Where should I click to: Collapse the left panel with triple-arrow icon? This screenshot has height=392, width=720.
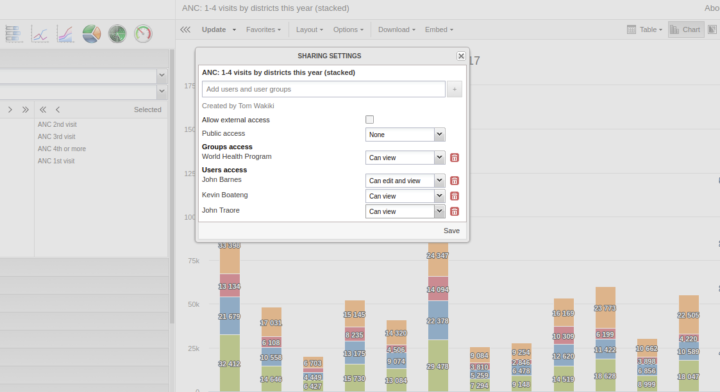click(x=185, y=29)
